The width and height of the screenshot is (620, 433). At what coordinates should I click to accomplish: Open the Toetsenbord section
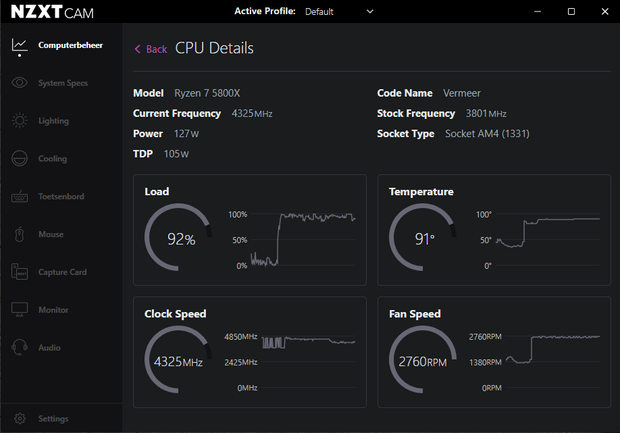click(61, 197)
